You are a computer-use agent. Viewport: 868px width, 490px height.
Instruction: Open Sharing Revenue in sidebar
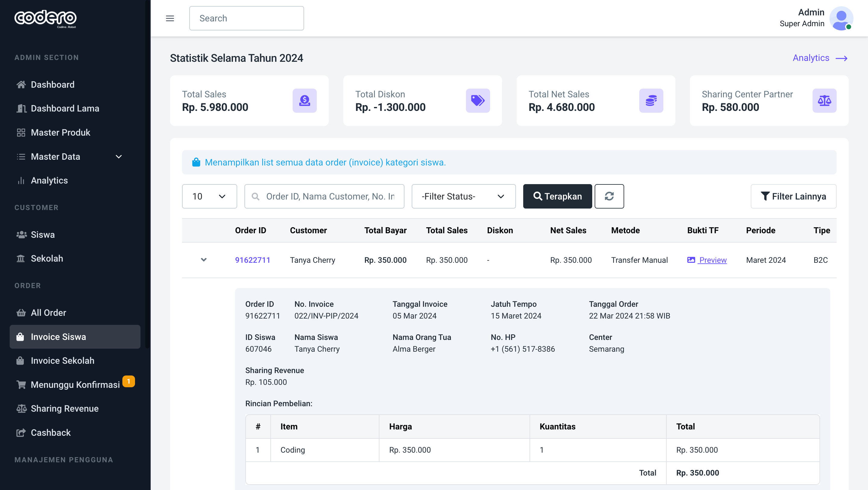click(x=65, y=408)
